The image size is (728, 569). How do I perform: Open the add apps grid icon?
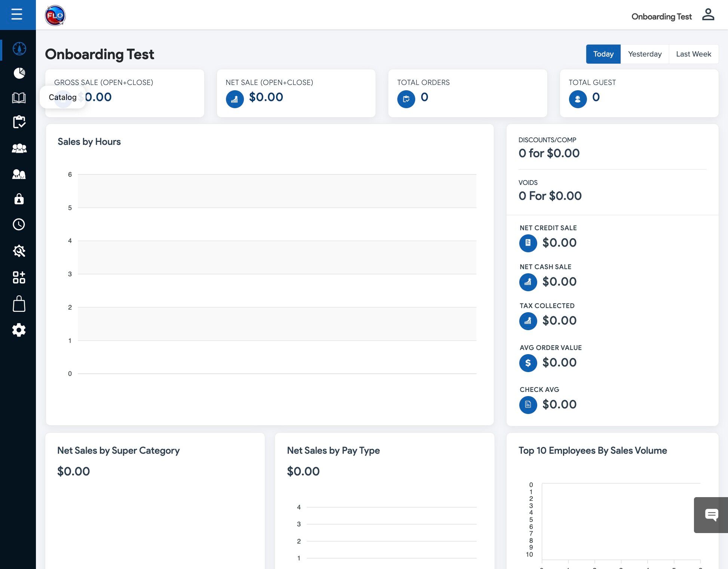point(19,277)
